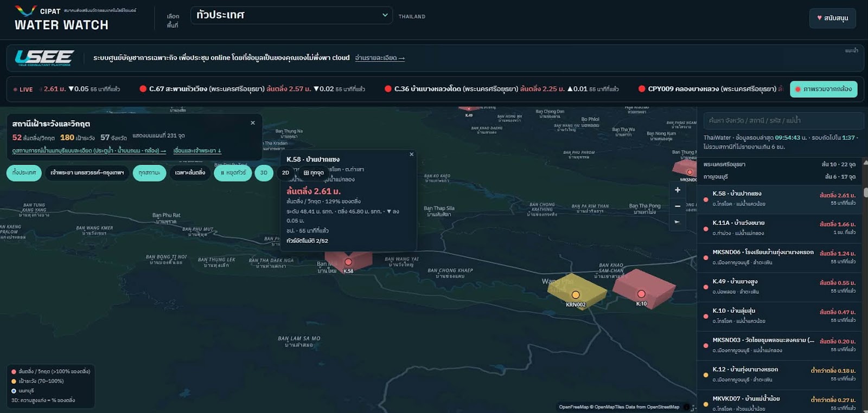The height and width of the screenshot is (413, 868).
Task: Toggle the ทั้งประเทศ filter chip
Action: point(24,173)
